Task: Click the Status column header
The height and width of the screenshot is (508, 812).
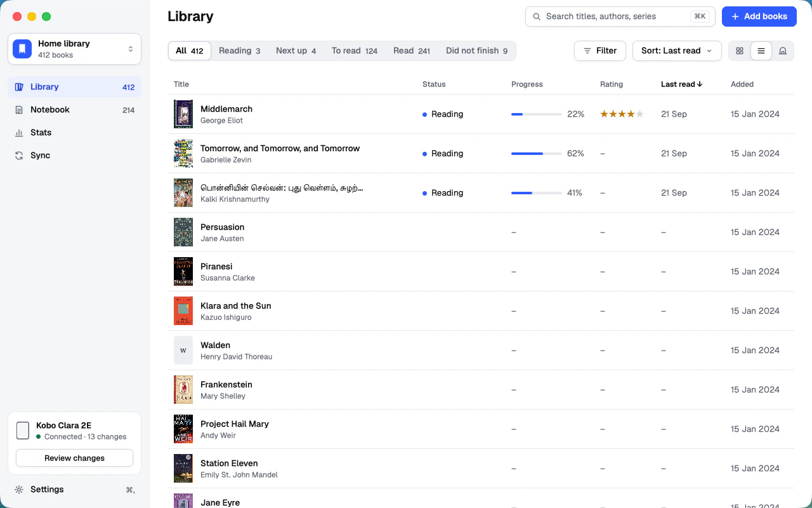Action: pyautogui.click(x=434, y=84)
